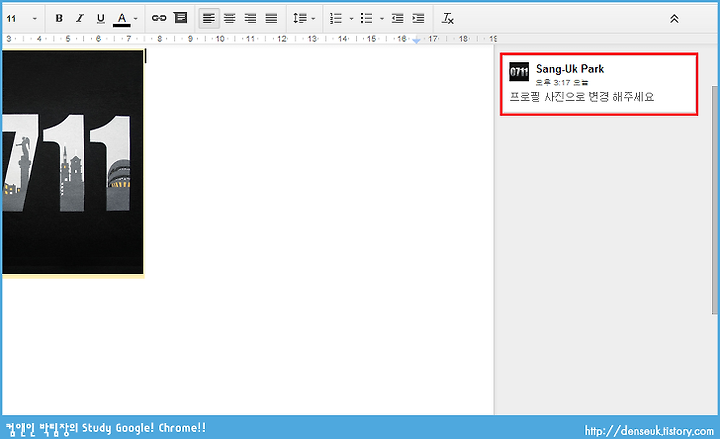
Task: Clear text formatting
Action: tap(448, 18)
